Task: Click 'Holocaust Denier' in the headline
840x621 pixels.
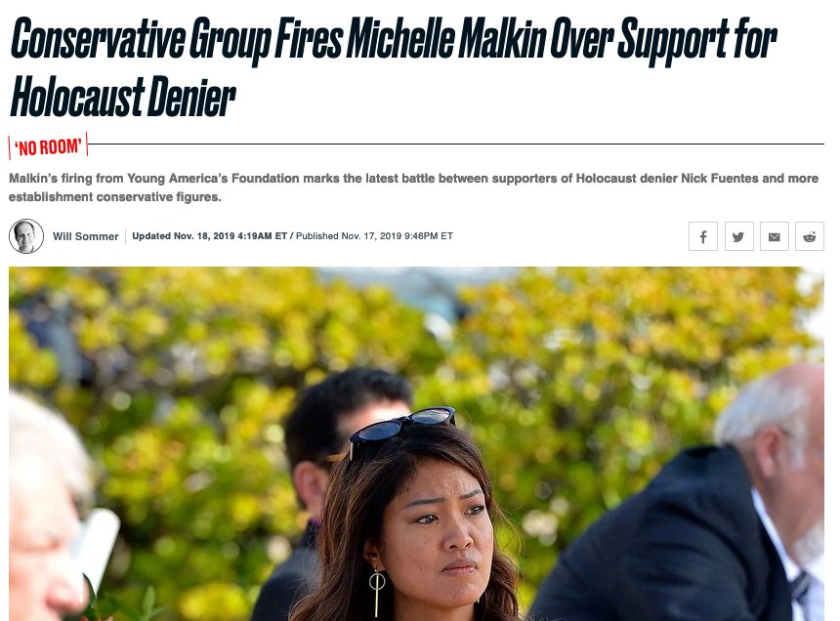Action: (123, 97)
